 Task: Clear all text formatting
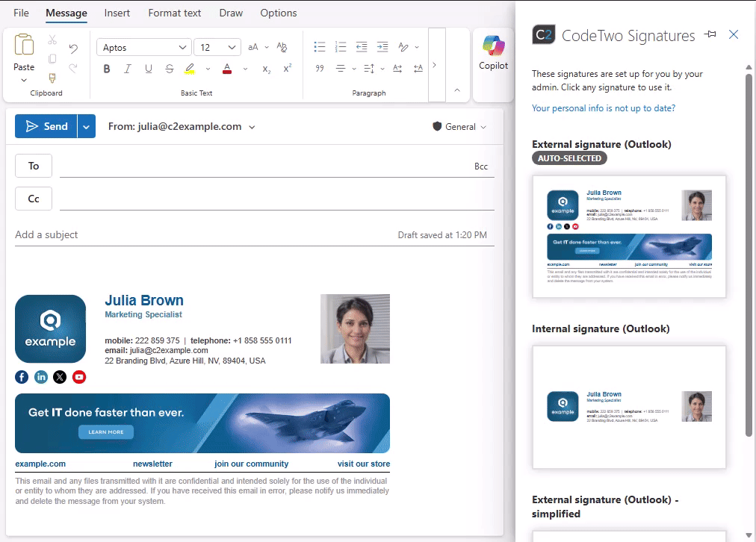(x=282, y=47)
